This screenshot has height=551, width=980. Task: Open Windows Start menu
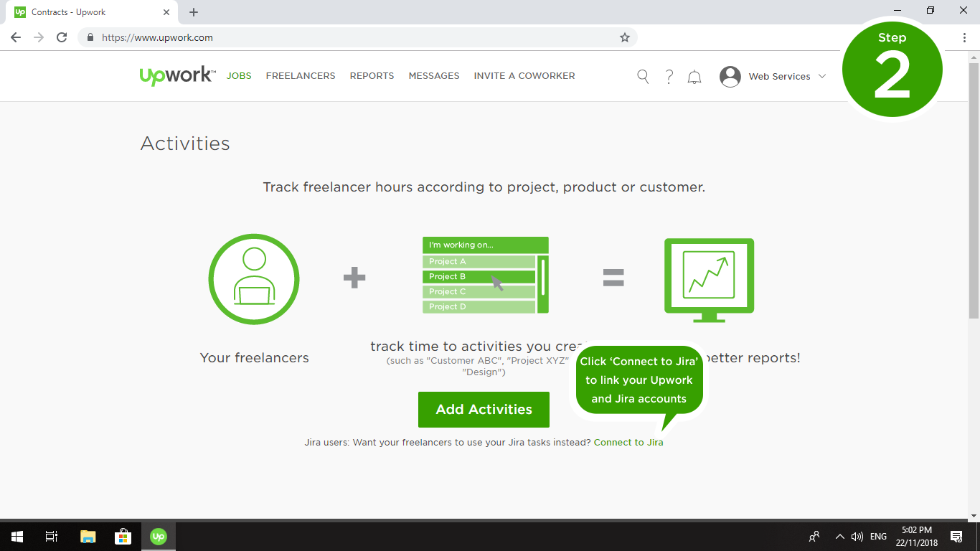tap(17, 537)
